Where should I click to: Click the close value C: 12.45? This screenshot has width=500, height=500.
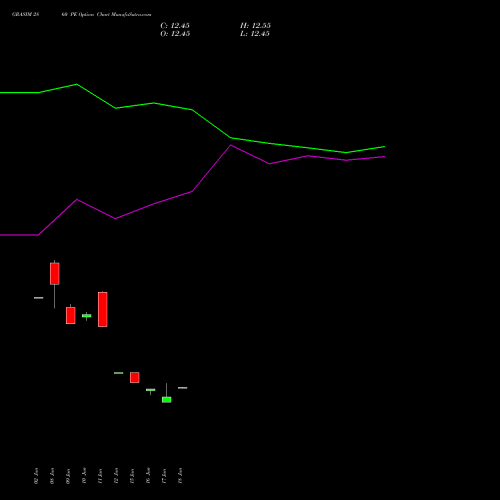175,26
